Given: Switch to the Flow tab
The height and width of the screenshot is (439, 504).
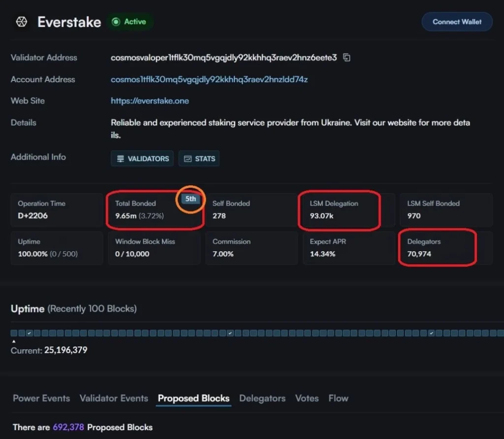Looking at the screenshot, I should [338, 398].
